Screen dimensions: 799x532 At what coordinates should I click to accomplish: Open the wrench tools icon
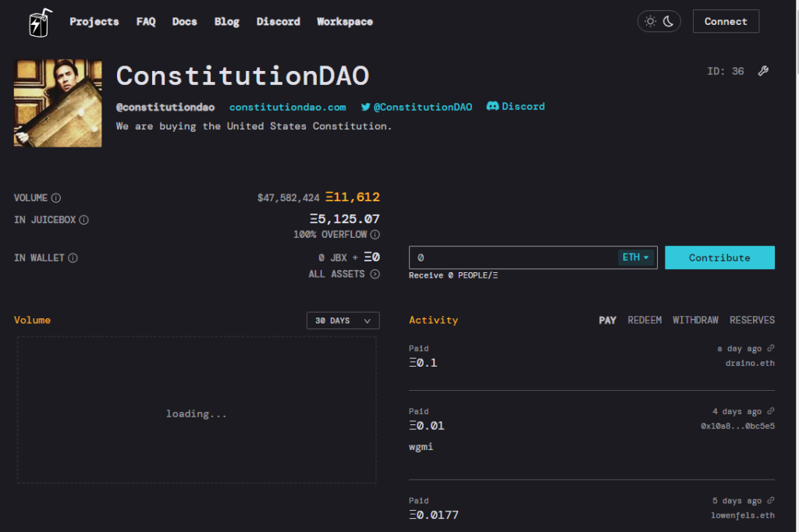tap(763, 71)
